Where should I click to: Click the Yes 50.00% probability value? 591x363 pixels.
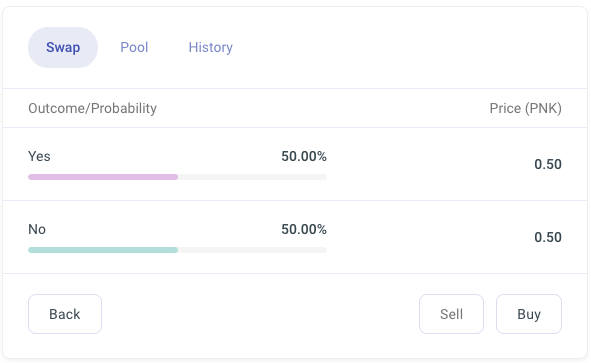(304, 156)
